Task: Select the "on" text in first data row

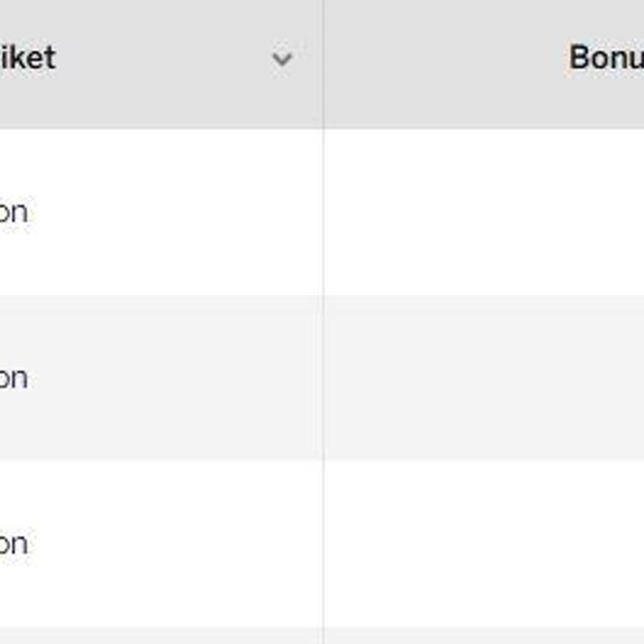Action: pos(13,212)
